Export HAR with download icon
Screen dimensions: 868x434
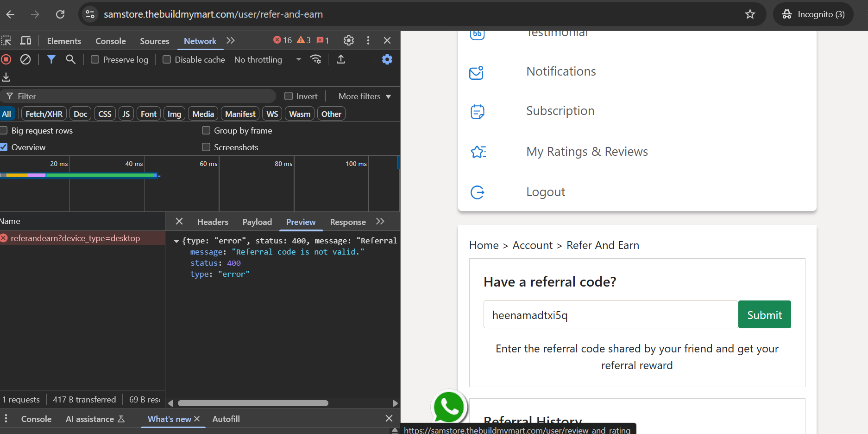(6, 77)
